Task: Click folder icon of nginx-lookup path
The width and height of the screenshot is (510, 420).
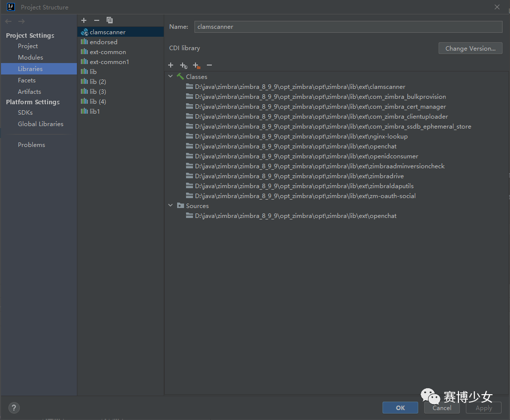Action: click(x=190, y=136)
